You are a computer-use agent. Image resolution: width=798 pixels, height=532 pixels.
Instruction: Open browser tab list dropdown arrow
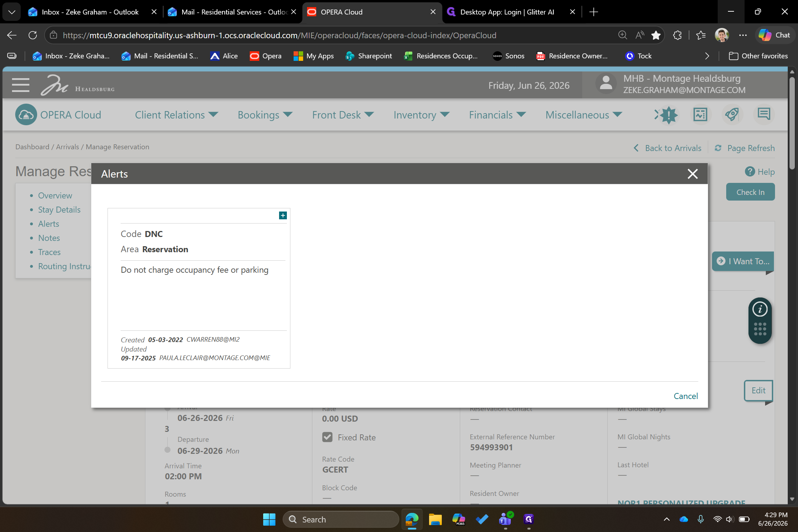click(12, 12)
